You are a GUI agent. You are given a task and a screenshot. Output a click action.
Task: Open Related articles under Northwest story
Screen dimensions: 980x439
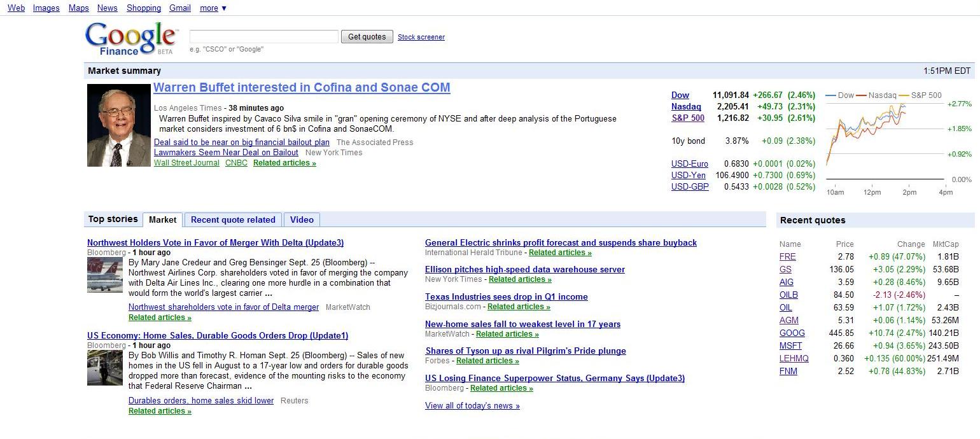[x=160, y=317]
